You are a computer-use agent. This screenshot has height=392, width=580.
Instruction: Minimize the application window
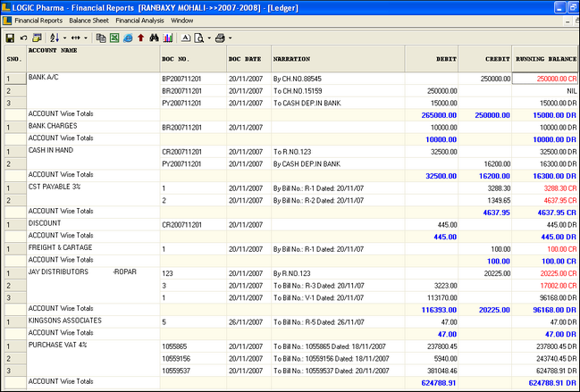[x=560, y=8]
